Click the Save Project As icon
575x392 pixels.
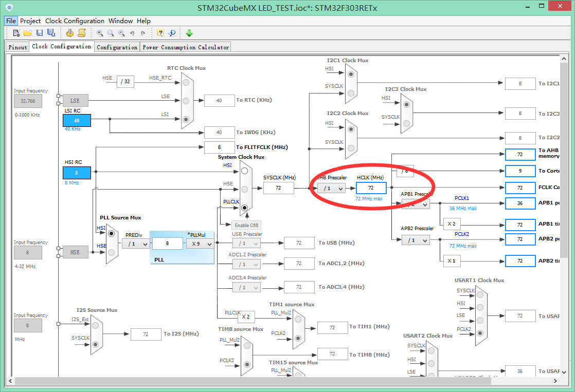tap(51, 33)
